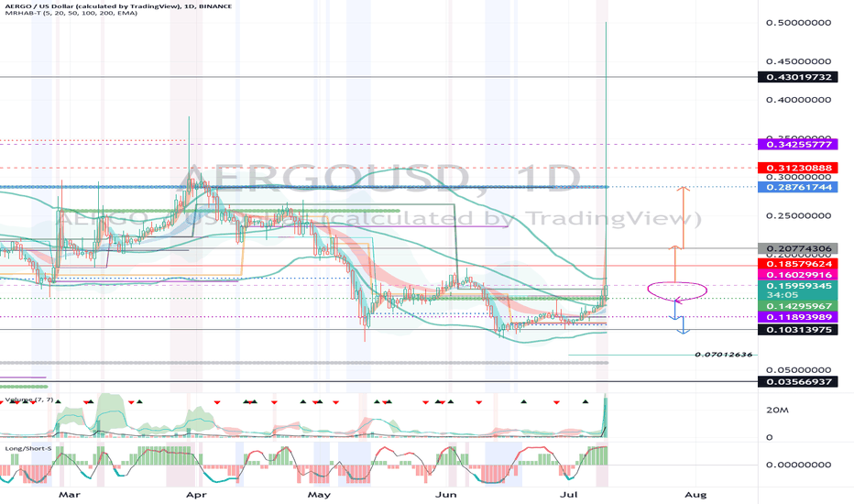Screen dimensions: 854x504
Task: Select the blue 0.28761744 price label
Action: [x=798, y=188]
